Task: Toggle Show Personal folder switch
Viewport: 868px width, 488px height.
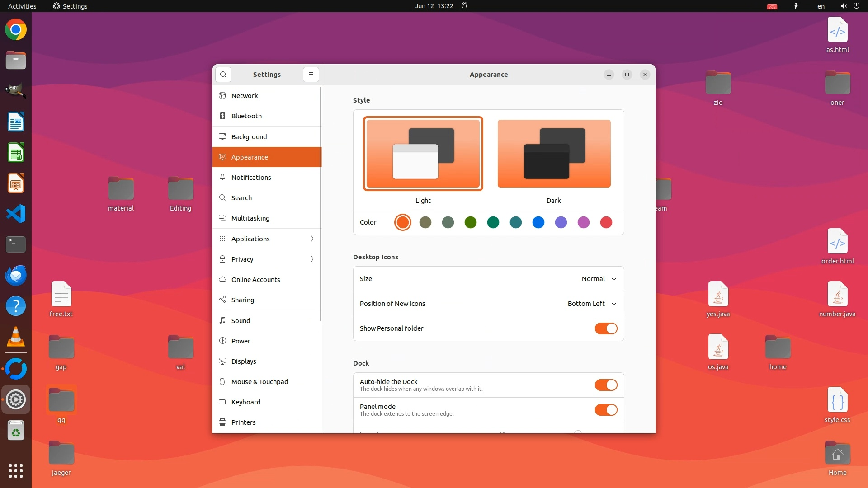Action: click(606, 328)
